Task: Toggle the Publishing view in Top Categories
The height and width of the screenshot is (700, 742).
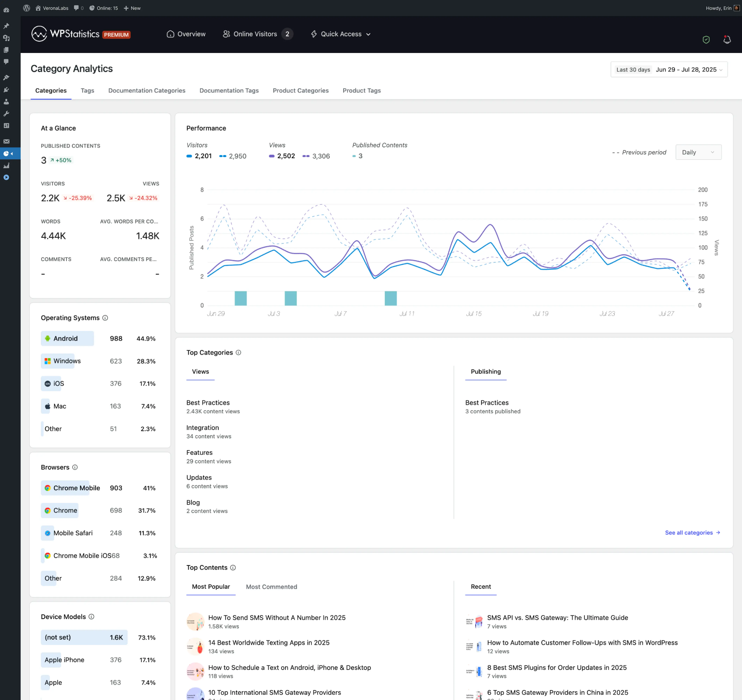Action: [486, 372]
